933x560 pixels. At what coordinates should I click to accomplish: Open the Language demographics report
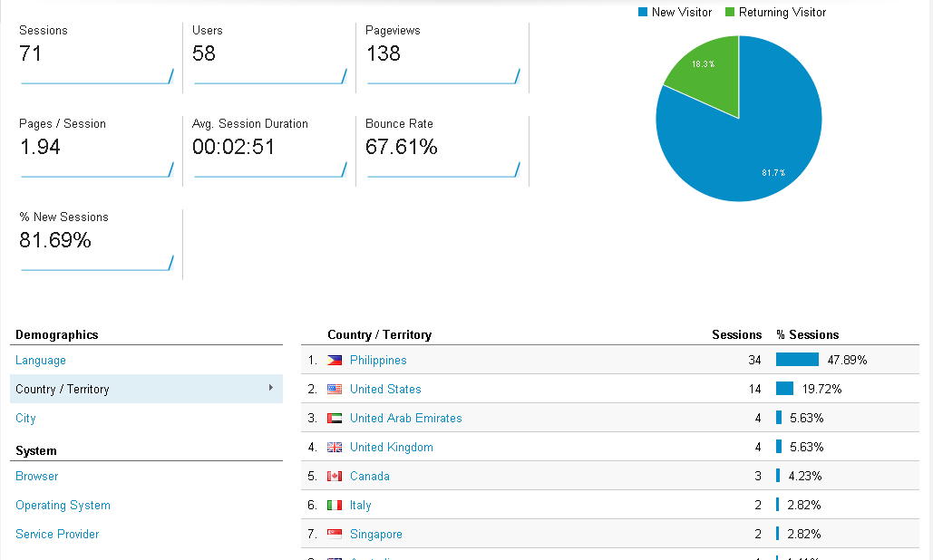click(41, 361)
